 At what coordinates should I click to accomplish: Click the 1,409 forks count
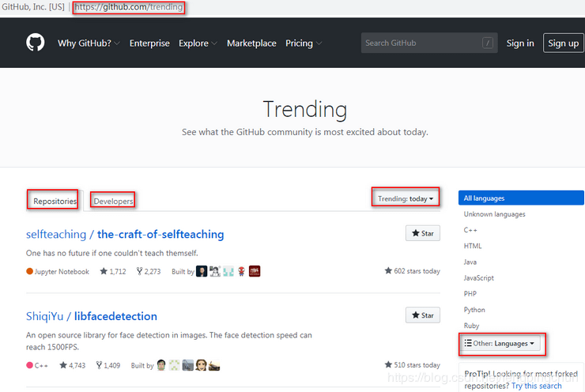click(x=108, y=365)
